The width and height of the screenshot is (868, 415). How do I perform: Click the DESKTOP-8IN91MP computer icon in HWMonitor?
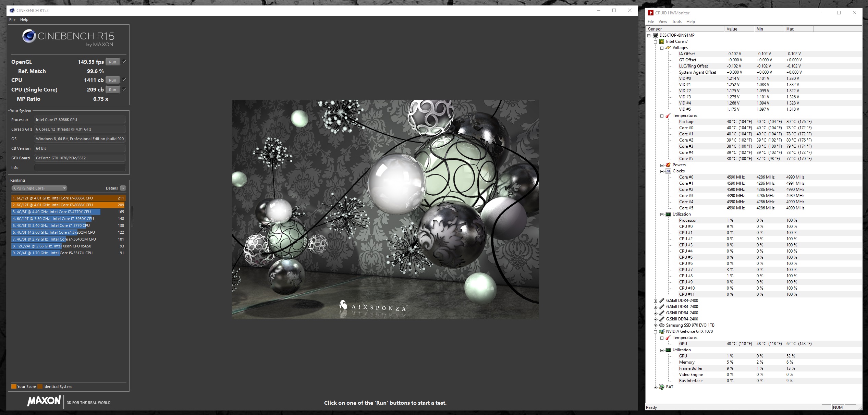click(655, 35)
